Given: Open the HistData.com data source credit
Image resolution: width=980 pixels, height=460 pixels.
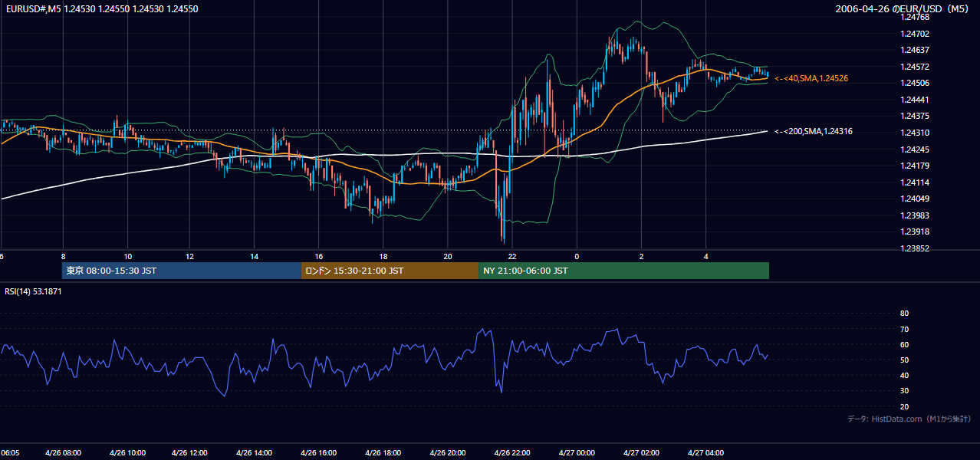Looking at the screenshot, I should (x=909, y=419).
